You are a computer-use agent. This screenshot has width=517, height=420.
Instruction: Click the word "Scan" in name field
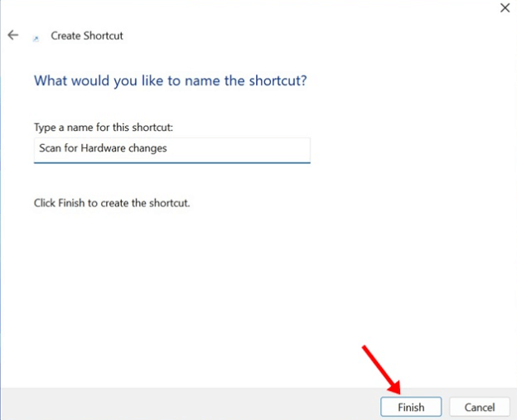(x=49, y=149)
